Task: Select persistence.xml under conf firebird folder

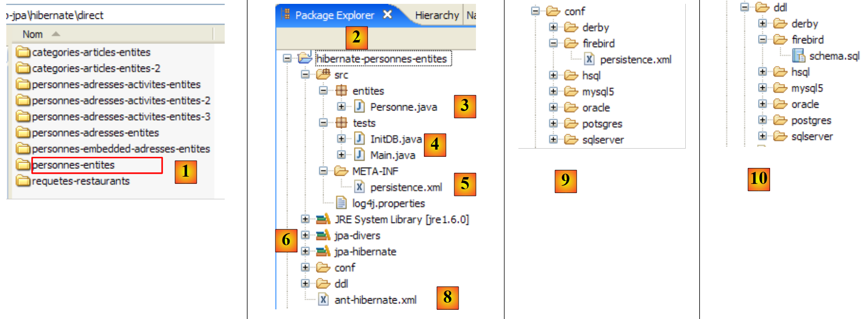Action: [635, 60]
